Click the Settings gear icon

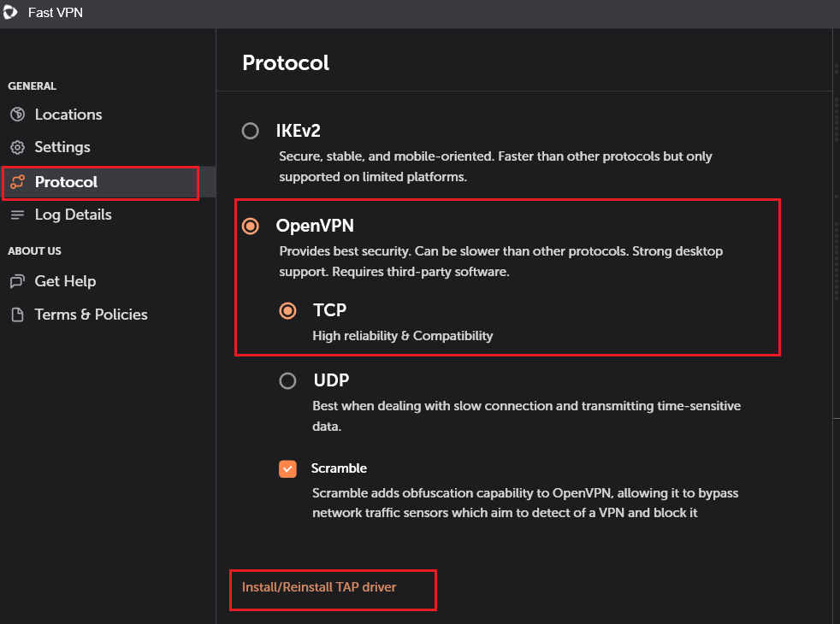coord(17,147)
